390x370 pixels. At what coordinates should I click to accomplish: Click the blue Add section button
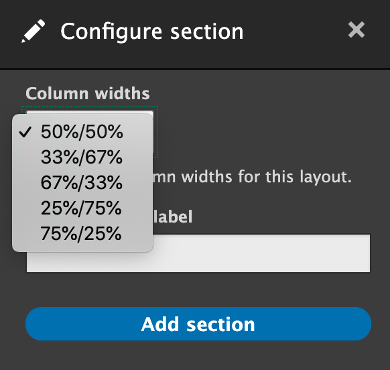pos(198,324)
